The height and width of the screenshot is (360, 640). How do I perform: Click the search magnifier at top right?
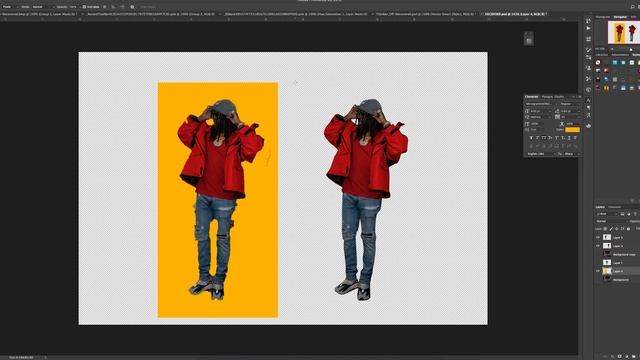tap(633, 7)
